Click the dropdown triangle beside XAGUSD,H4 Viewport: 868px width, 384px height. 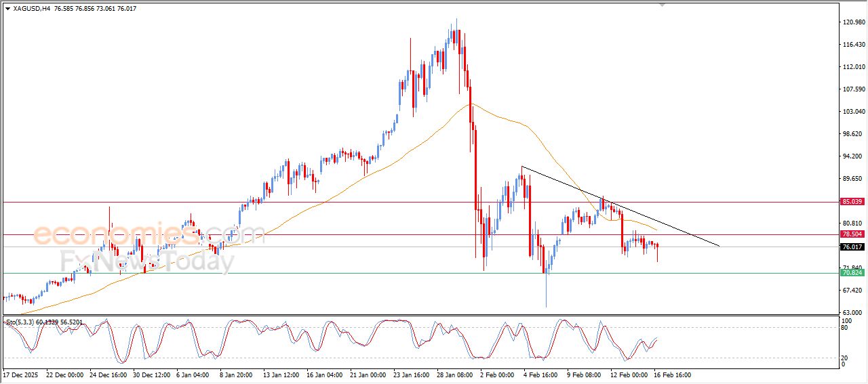coord(7,9)
